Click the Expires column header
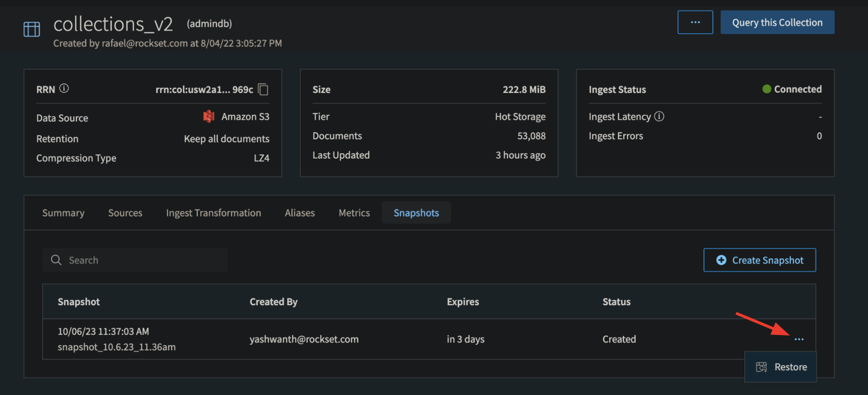This screenshot has height=395, width=868. [x=463, y=302]
